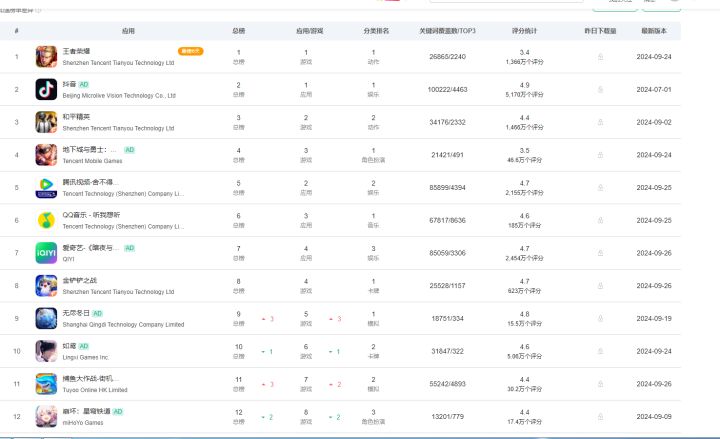Click the download lock icon in 崩坏:星穹铁道 row
The width and height of the screenshot is (720, 439).
coord(600,416)
